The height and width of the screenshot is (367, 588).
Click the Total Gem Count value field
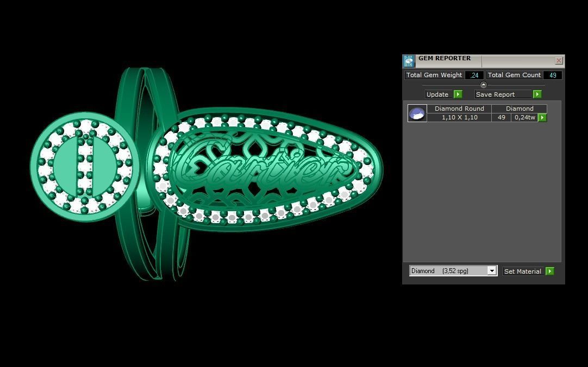point(552,75)
